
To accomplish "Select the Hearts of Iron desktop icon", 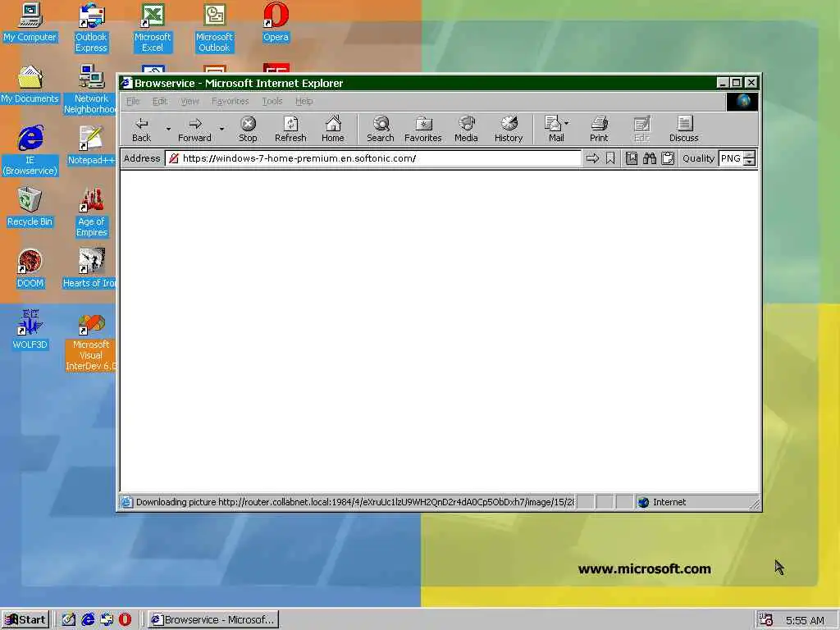I will coord(90,269).
